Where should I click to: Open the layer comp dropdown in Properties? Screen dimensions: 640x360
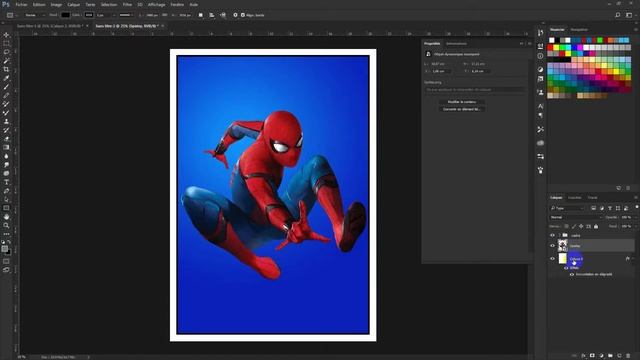tap(475, 89)
